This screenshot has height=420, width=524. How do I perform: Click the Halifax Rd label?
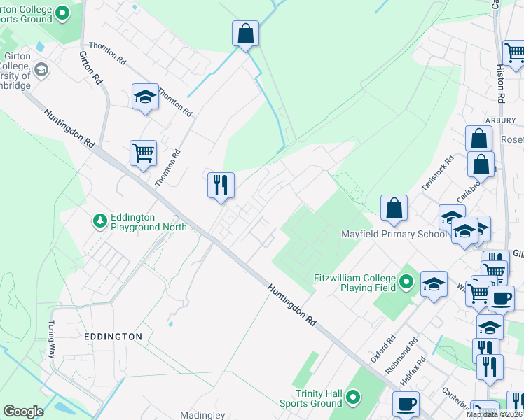pyautogui.click(x=413, y=371)
